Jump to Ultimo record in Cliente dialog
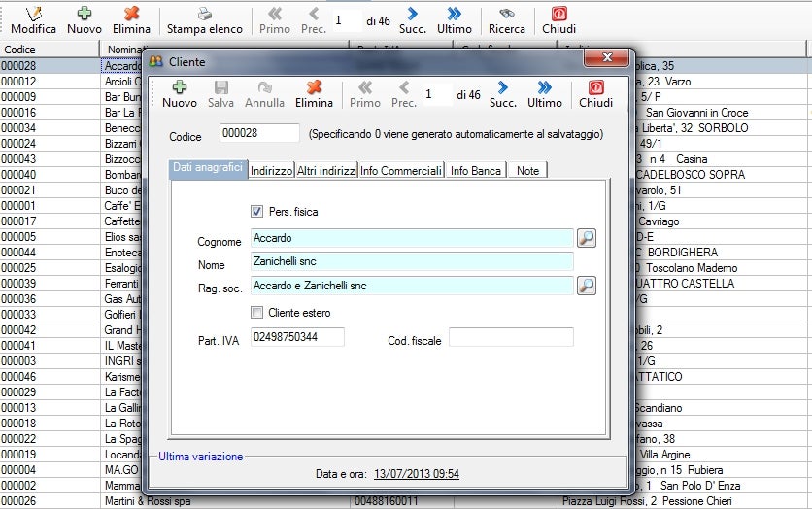The width and height of the screenshot is (812, 509). coord(545,94)
